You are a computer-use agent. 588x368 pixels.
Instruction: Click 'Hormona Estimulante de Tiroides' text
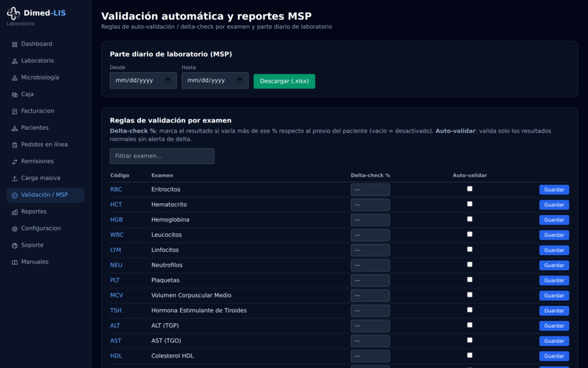click(199, 310)
